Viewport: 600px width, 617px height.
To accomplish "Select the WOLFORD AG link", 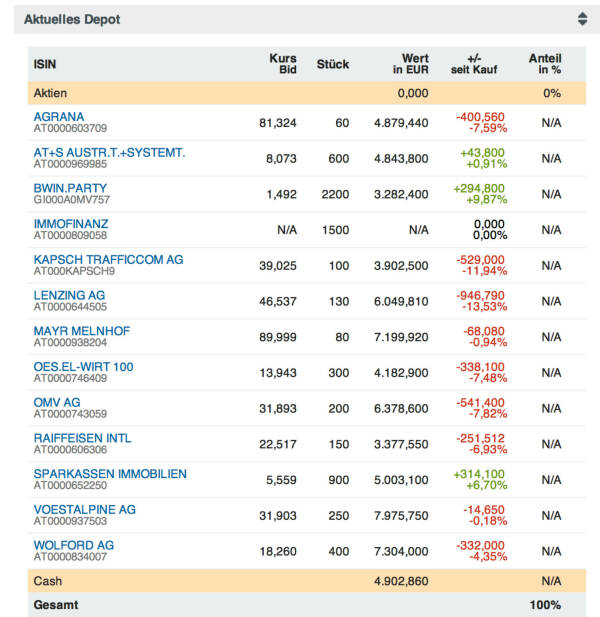I will [74, 545].
